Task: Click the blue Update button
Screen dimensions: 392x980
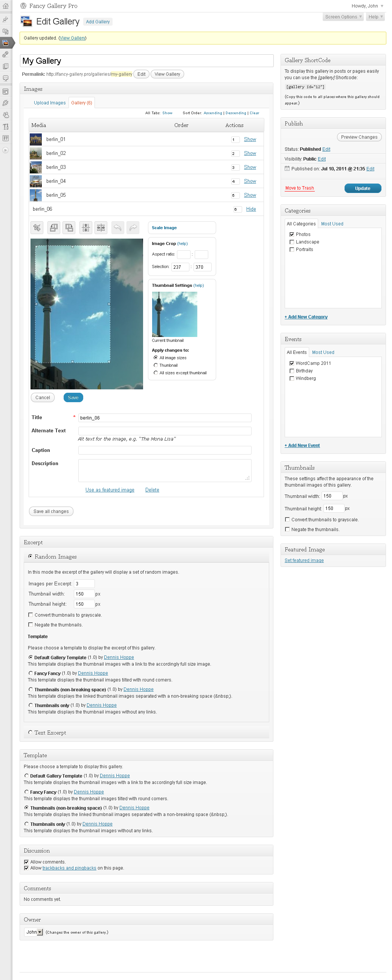Action: [x=363, y=188]
